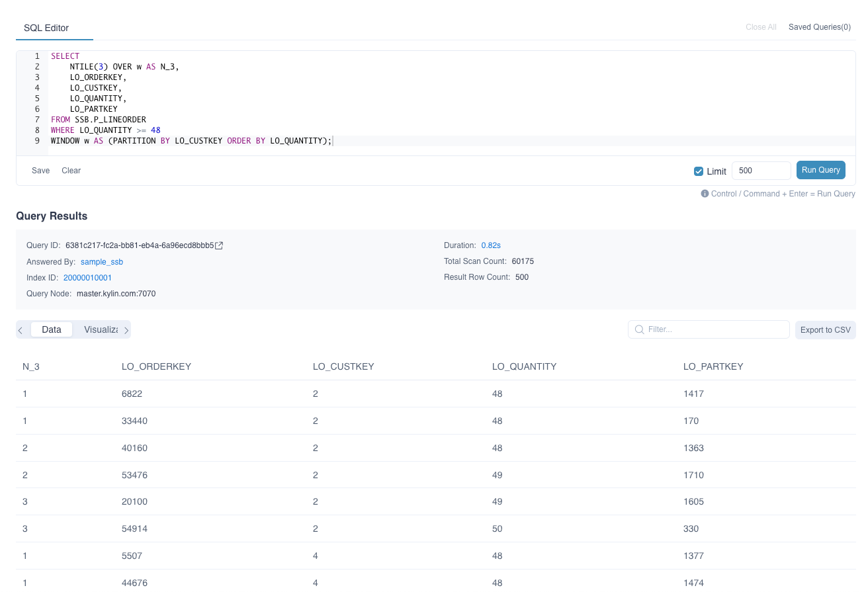The width and height of the screenshot is (868, 592).
Task: Click the magnifier icon in the Filter box
Action: pyautogui.click(x=639, y=329)
